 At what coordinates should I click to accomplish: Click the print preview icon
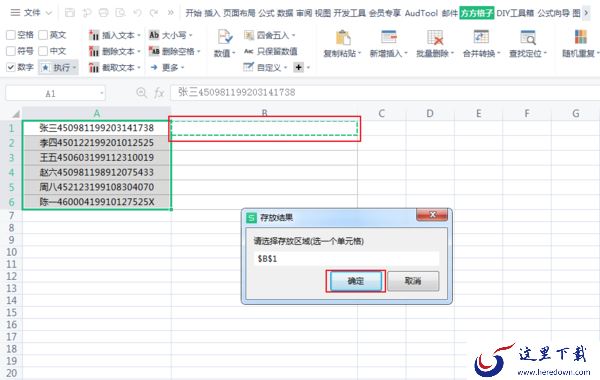pyautogui.click(x=120, y=13)
